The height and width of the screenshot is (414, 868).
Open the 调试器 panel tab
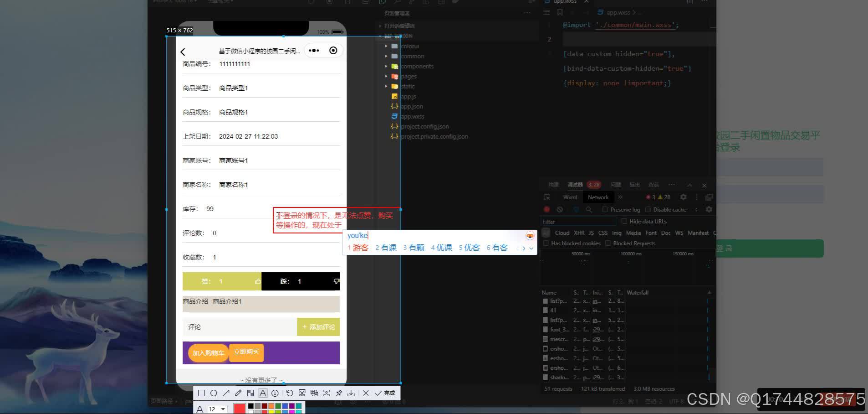[575, 185]
